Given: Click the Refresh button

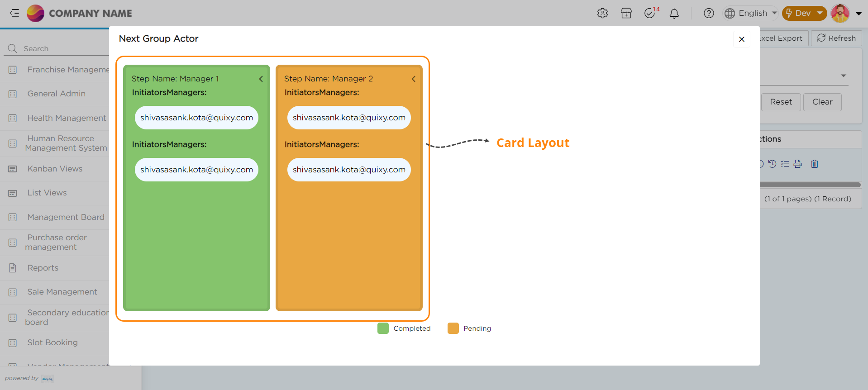Looking at the screenshot, I should tap(836, 38).
